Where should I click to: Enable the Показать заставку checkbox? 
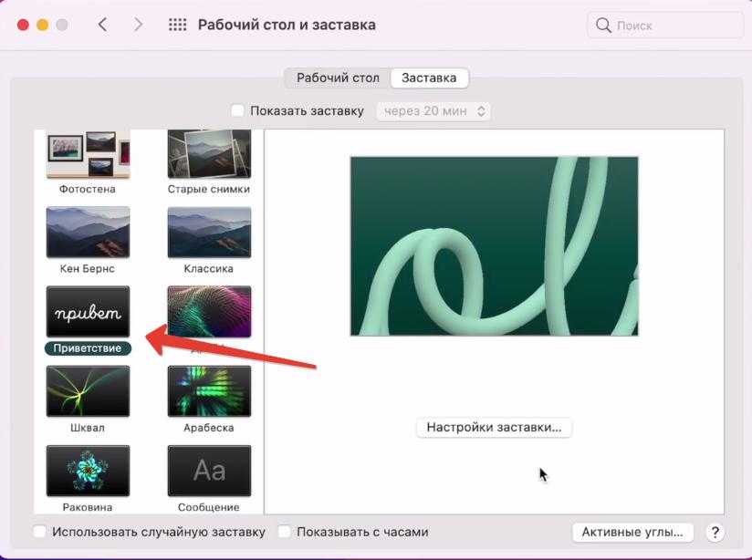(238, 111)
